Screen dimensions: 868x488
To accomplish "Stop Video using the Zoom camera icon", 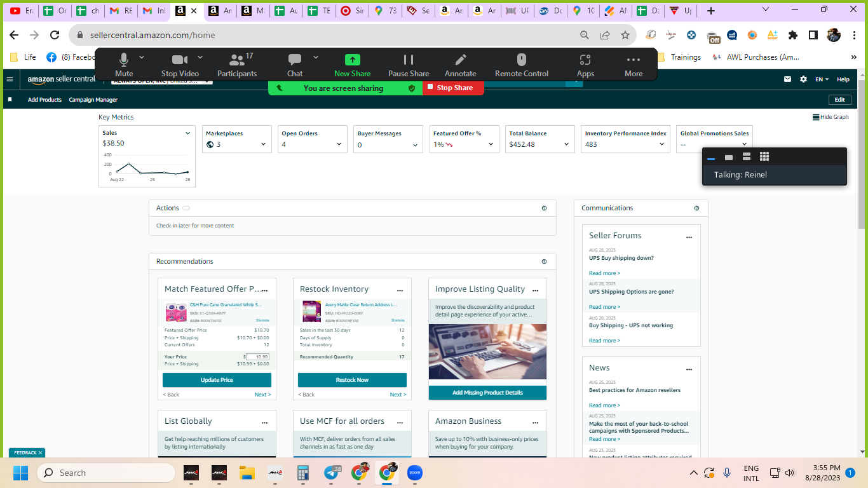I will click(180, 65).
